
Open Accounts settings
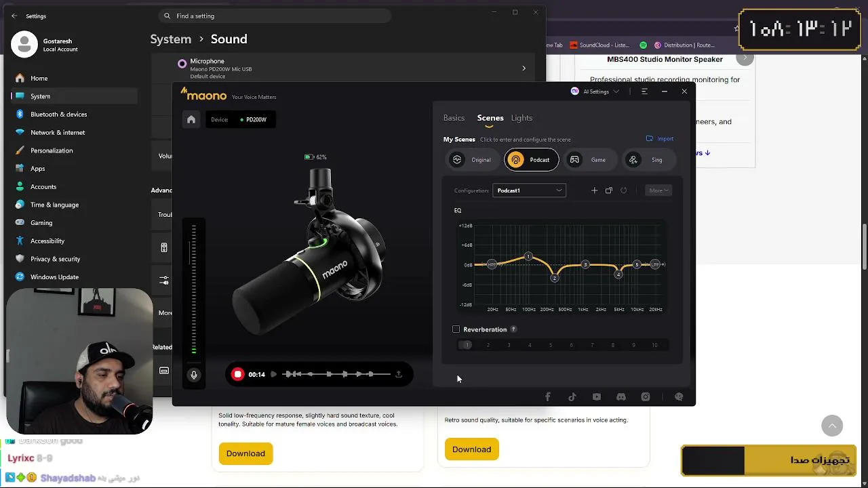pos(75,186)
